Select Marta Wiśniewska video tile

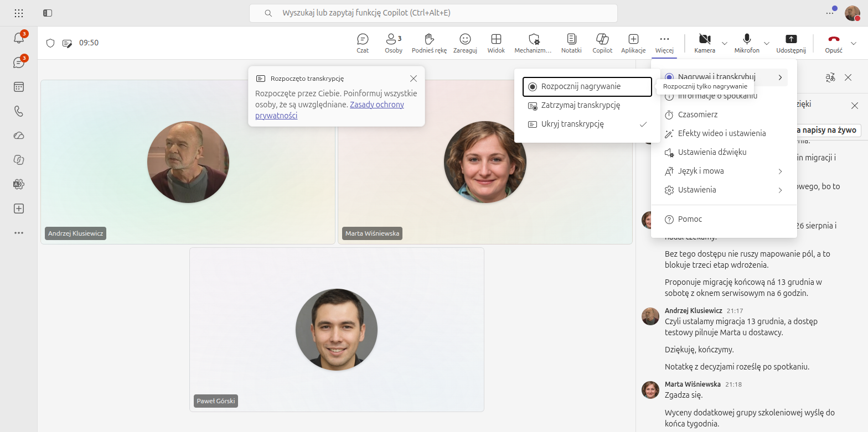coord(485,162)
